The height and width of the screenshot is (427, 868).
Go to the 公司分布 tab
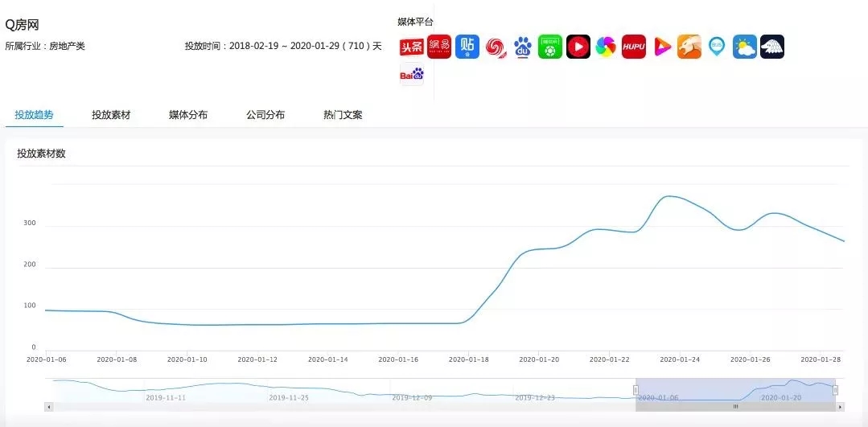coord(265,115)
